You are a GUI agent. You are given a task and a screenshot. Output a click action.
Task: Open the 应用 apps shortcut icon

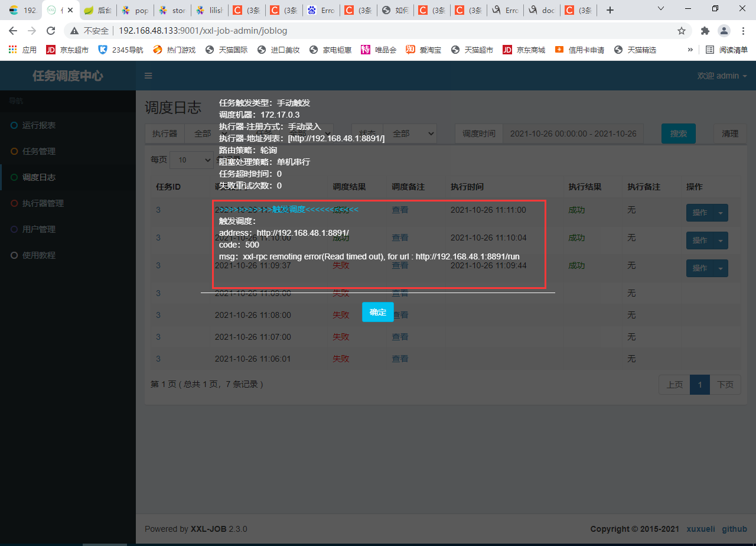coord(12,50)
